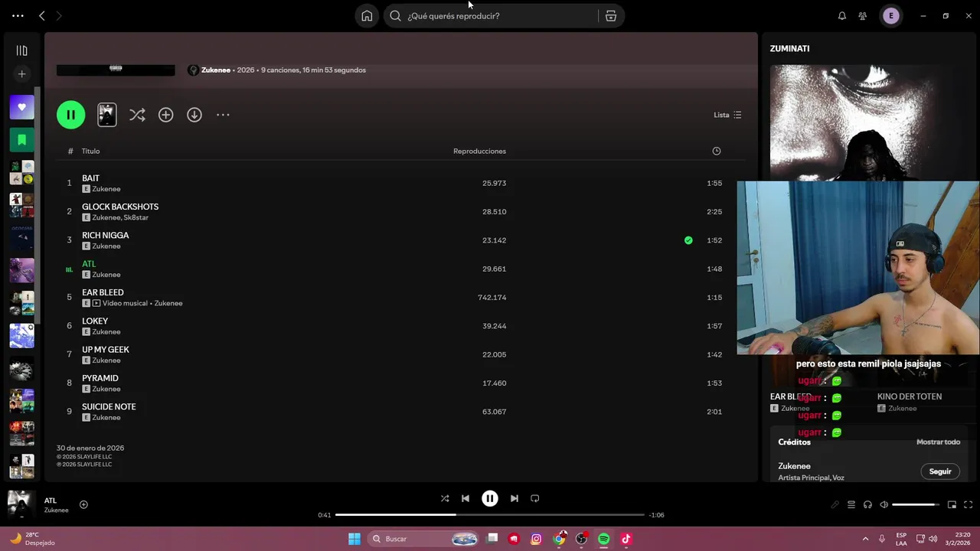980x551 pixels.
Task: Open the miniplayer
Action: [952, 504]
